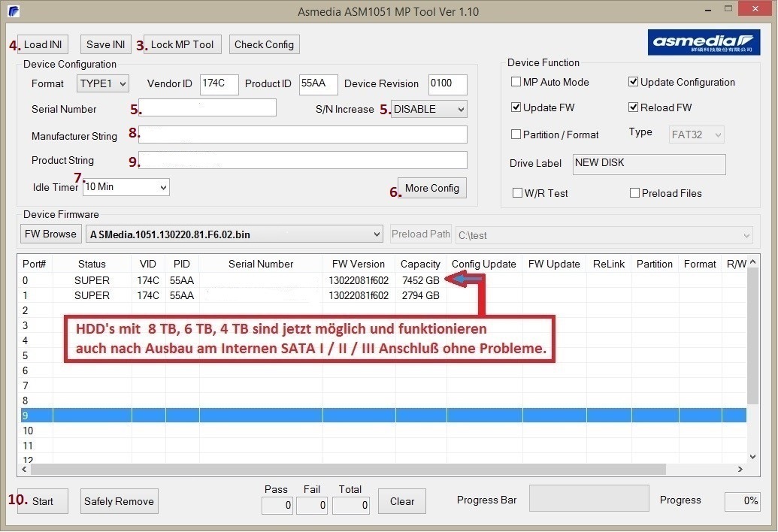Screen dimensions: 778x532
Task: Click the FW Update column header
Action: click(x=554, y=264)
